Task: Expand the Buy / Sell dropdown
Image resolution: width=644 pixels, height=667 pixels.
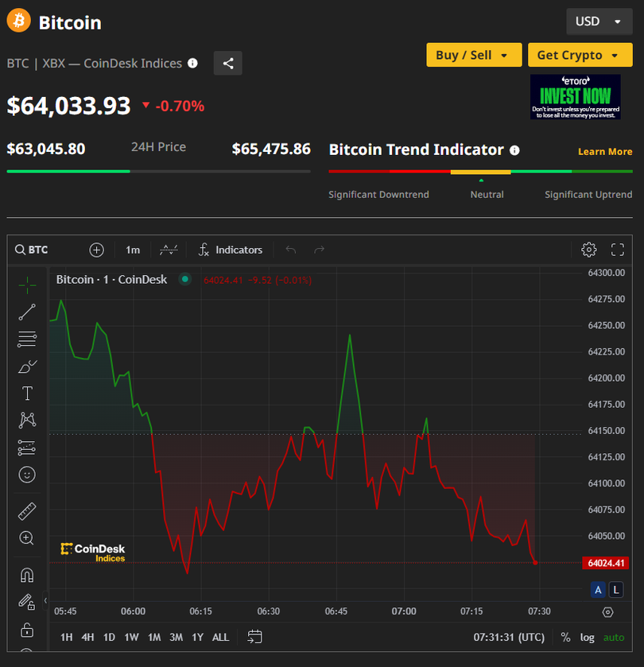Action: (474, 55)
